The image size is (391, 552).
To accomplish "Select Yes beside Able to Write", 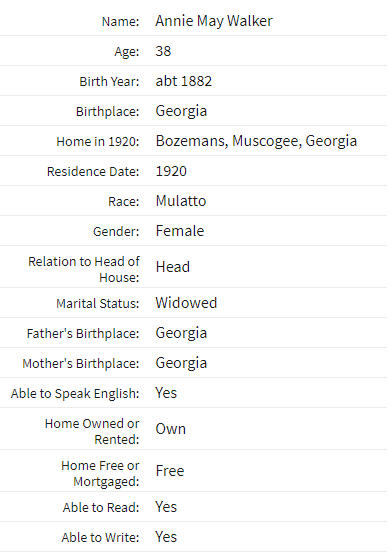I will click(166, 537).
